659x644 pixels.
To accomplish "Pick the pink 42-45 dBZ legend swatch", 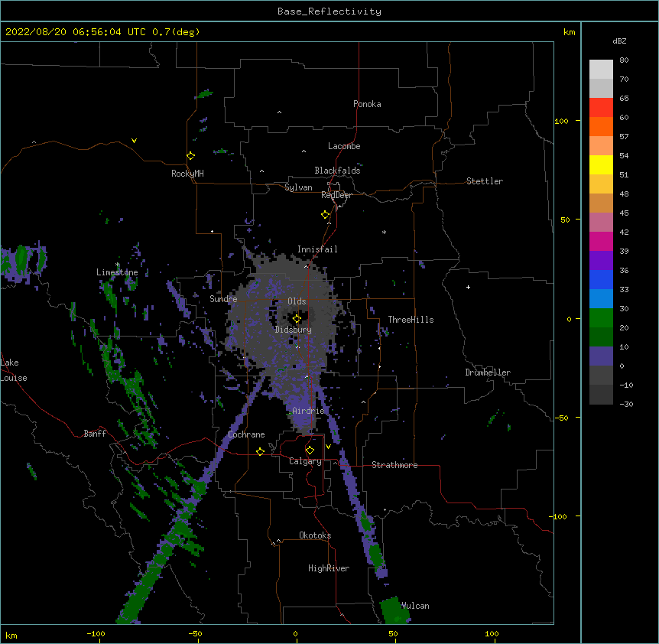I will click(x=601, y=223).
